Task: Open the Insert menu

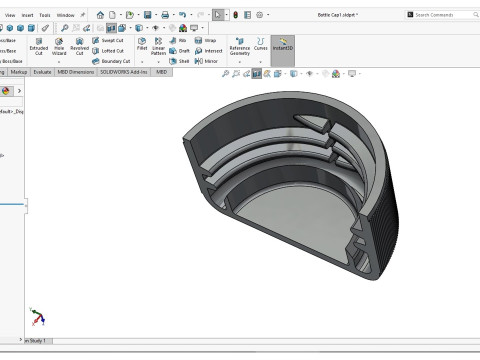Action: point(27,15)
